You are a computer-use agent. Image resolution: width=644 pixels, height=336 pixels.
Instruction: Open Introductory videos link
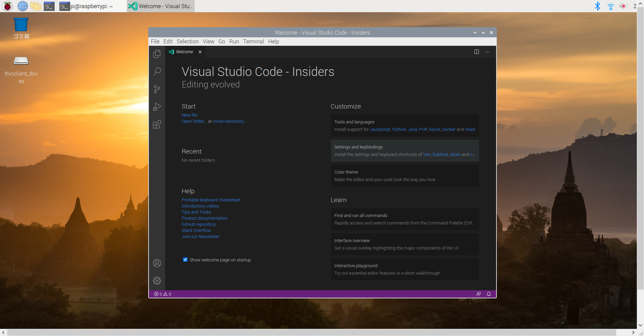pos(200,206)
